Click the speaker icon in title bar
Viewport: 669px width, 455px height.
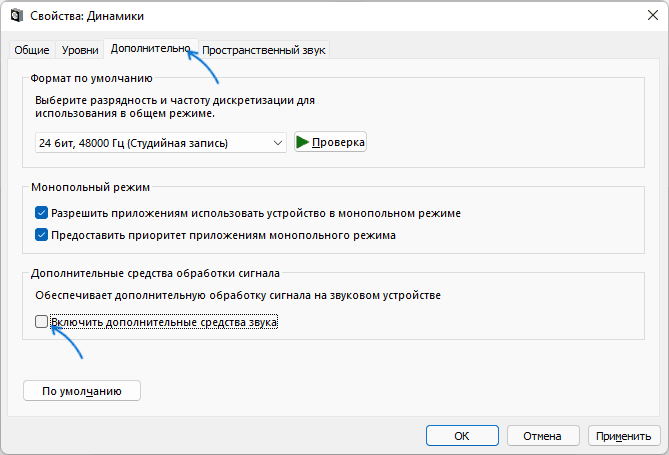coord(17,15)
